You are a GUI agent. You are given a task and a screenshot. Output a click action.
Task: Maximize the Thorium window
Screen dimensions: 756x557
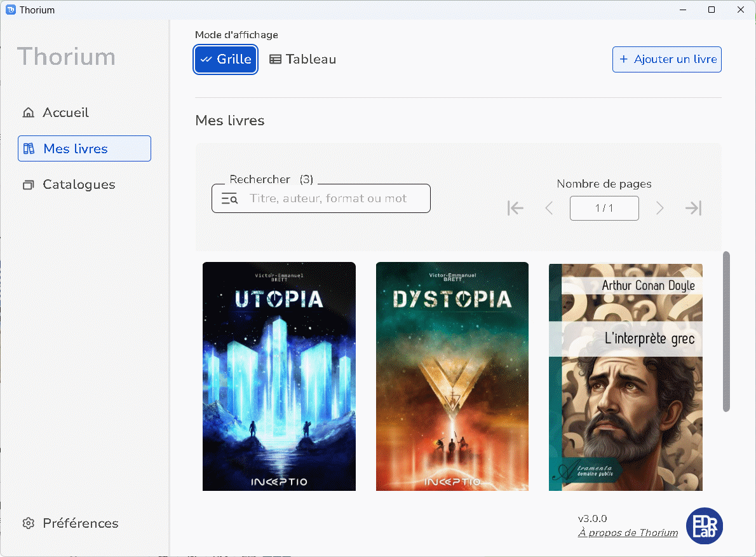[712, 10]
